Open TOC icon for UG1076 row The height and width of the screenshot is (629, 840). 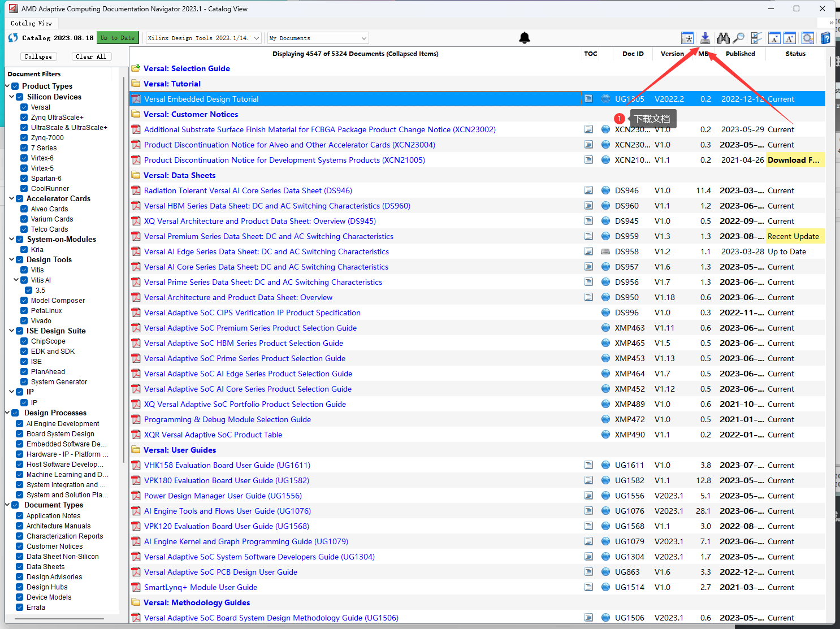588,511
